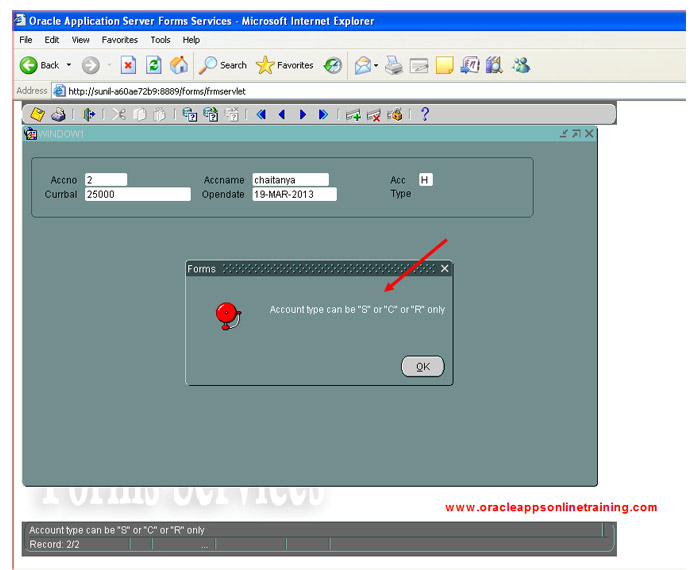This screenshot has width=700, height=570.
Task: Click the Accname field showing chaitanya
Action: pos(291,179)
